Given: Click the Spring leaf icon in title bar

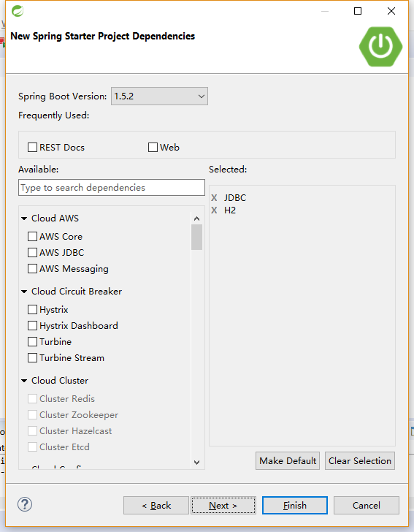Looking at the screenshot, I should pyautogui.click(x=18, y=11).
